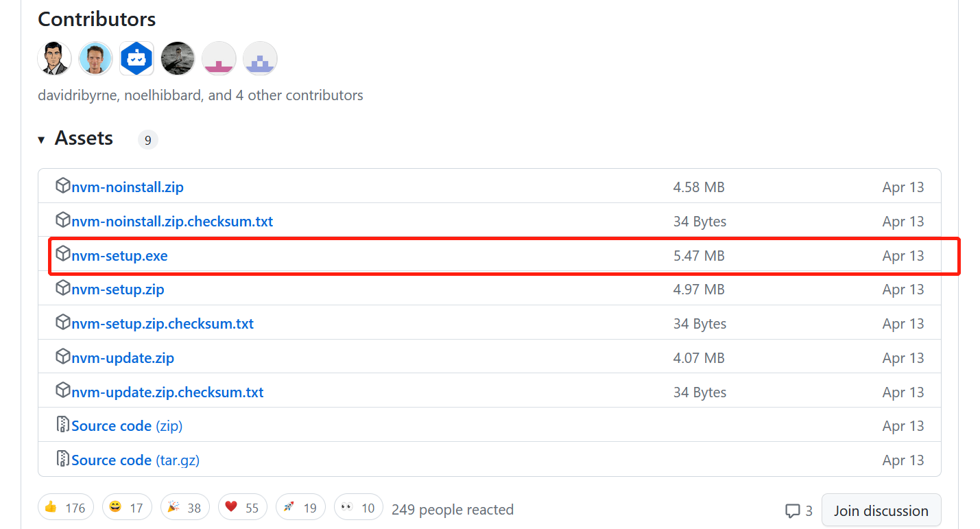React with rocket (19)
The height and width of the screenshot is (529, 980).
(x=301, y=508)
